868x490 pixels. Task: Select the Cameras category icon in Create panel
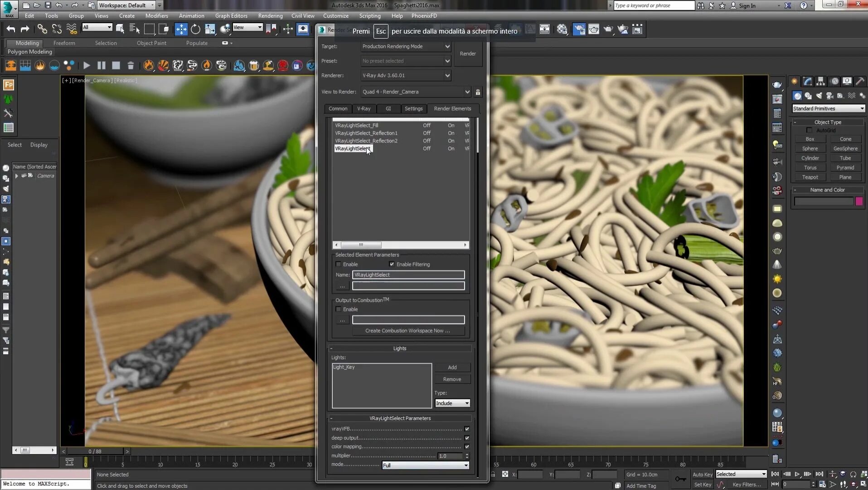829,96
